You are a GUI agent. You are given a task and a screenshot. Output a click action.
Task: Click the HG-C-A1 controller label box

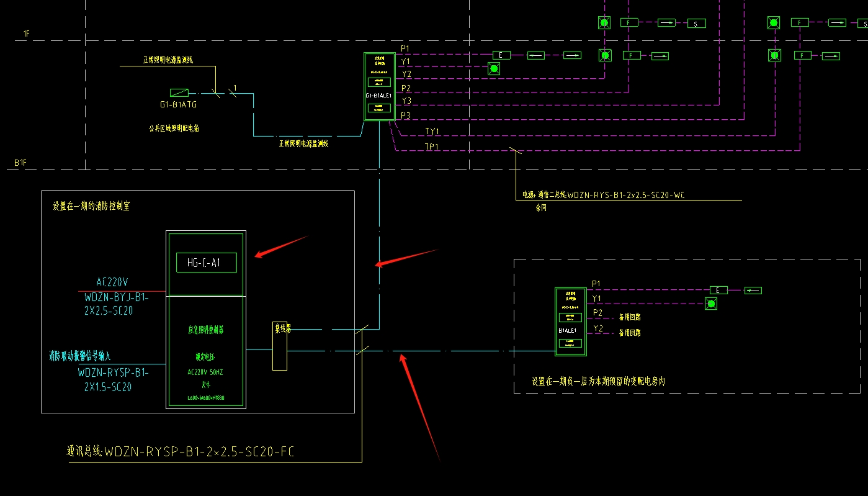click(207, 263)
